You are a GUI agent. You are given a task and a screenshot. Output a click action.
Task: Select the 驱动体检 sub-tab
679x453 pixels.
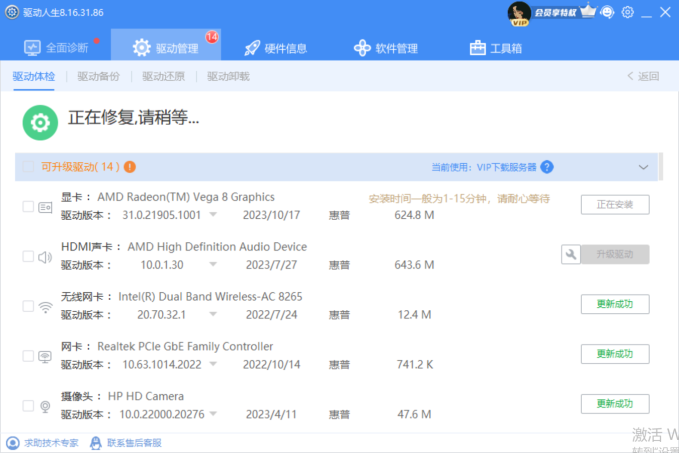click(34, 77)
